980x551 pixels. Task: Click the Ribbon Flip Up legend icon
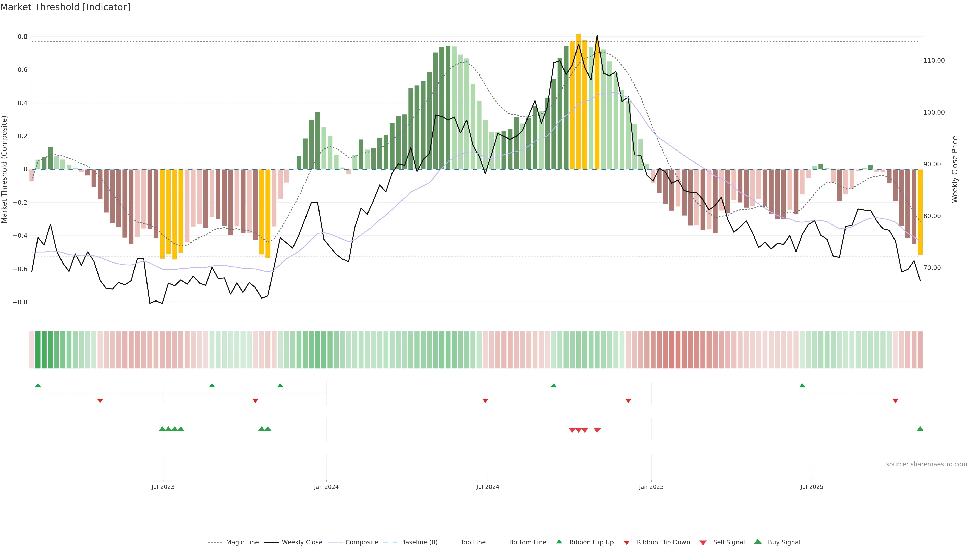pyautogui.click(x=559, y=542)
